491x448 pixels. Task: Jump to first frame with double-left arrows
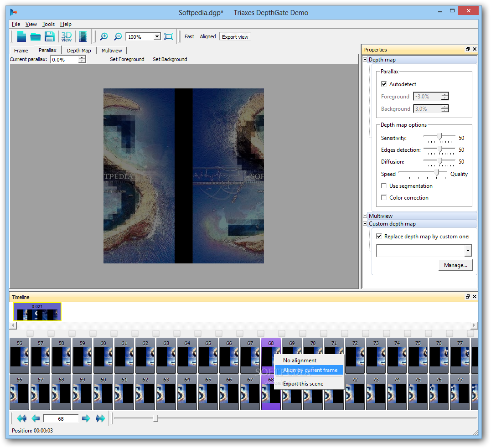click(x=21, y=418)
